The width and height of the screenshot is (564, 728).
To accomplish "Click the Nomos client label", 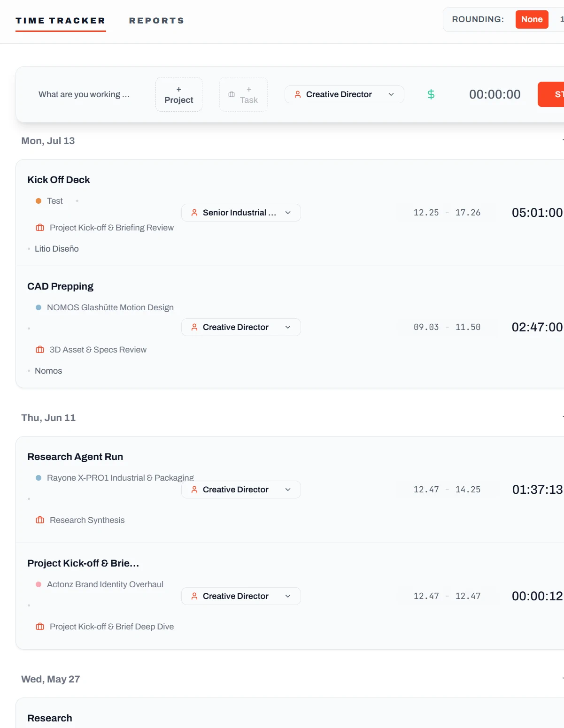I will point(48,371).
